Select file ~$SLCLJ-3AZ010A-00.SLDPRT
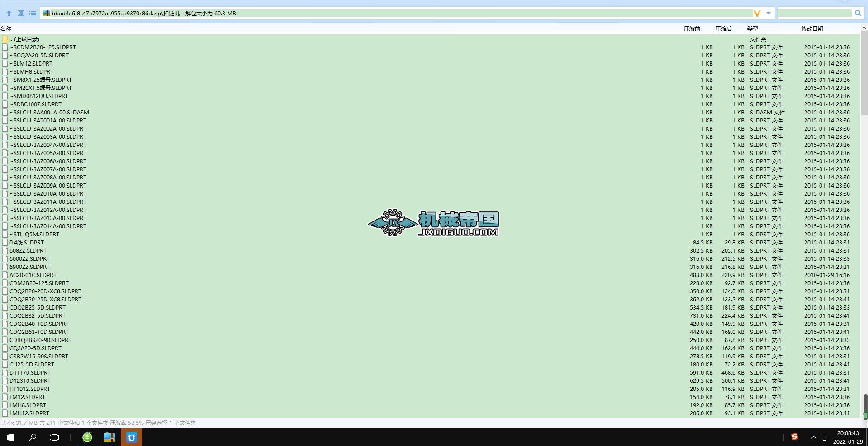 click(x=48, y=194)
